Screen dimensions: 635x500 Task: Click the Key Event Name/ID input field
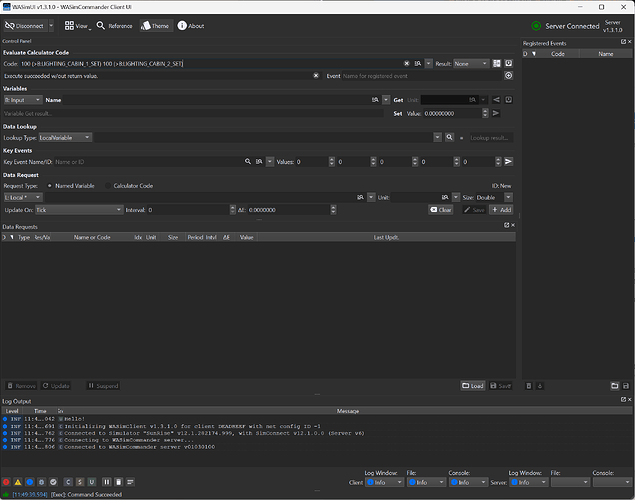(148, 162)
